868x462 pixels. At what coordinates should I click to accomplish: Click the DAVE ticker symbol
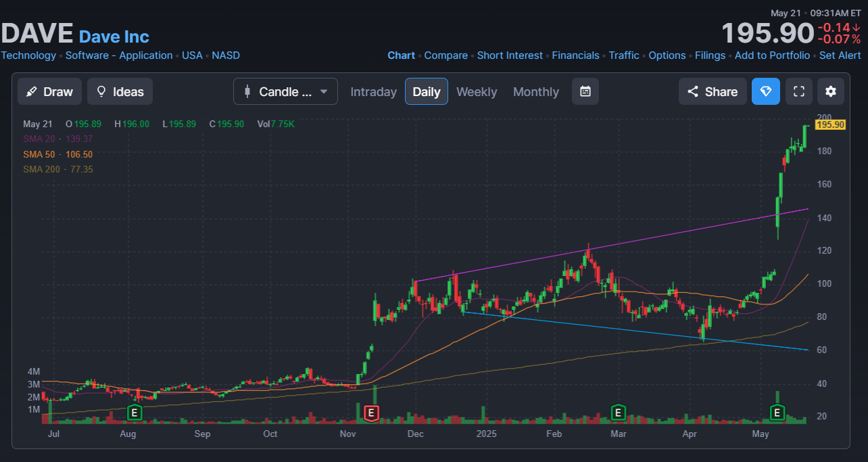click(37, 33)
